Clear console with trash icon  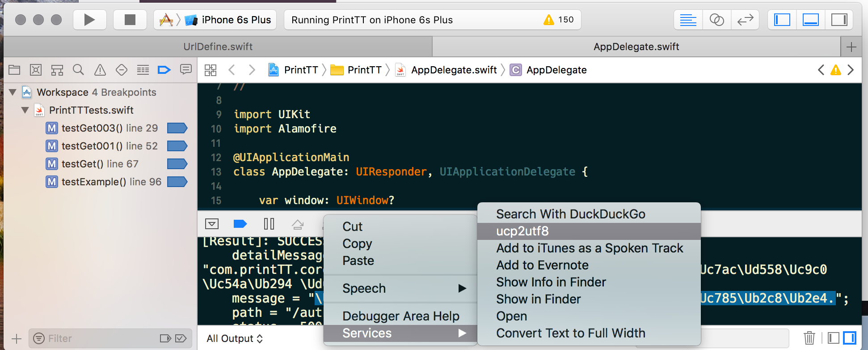pos(809,338)
